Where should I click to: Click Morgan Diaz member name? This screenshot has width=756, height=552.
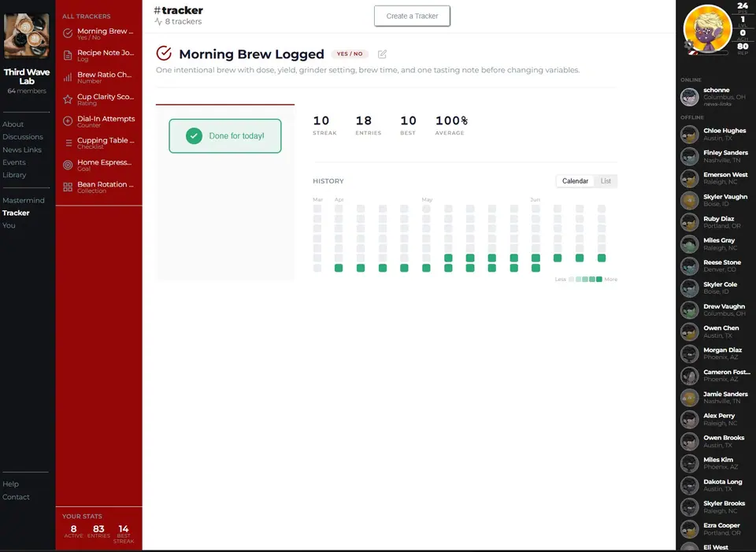coord(722,350)
